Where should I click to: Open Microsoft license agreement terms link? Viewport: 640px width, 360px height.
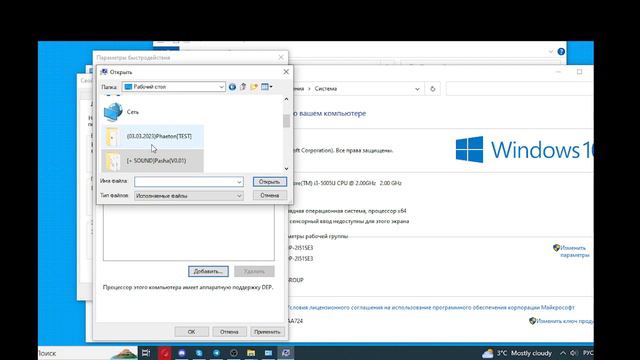(430, 307)
